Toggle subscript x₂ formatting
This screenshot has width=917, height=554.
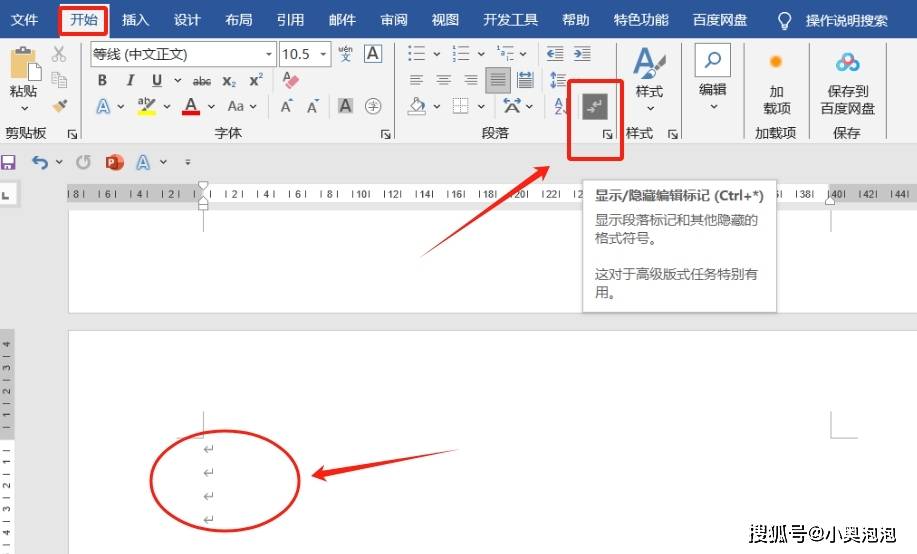pos(229,81)
